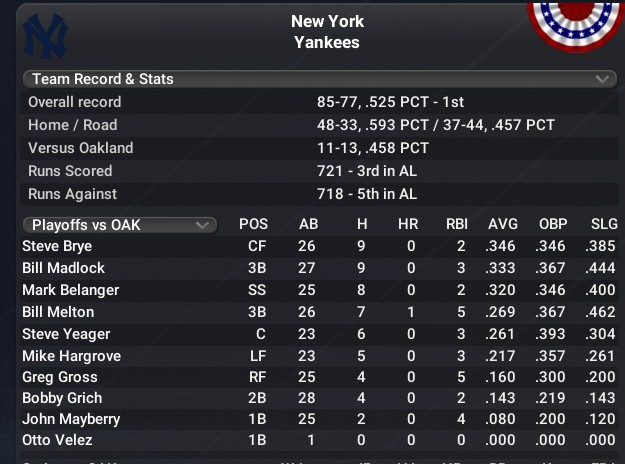Sort by the AB column header
This screenshot has width=625, height=464.
coord(309,224)
